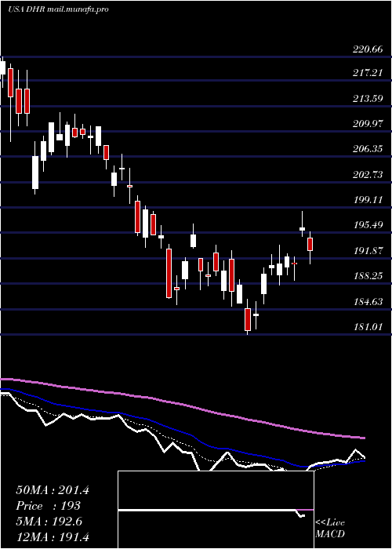Image resolution: width=392 pixels, height=549 pixels.
Task: Click the USA DHR mail.munafa.pro title
Action: (x=58, y=9)
